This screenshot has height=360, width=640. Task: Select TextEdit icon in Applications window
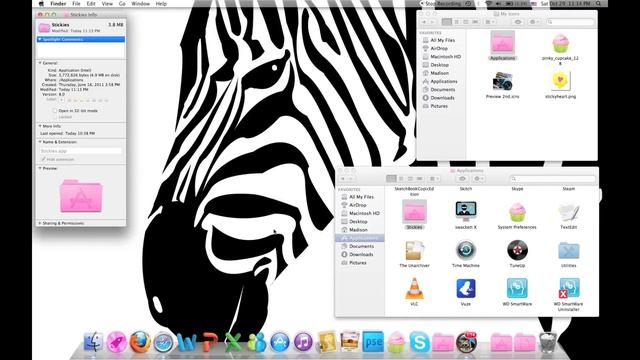(569, 212)
